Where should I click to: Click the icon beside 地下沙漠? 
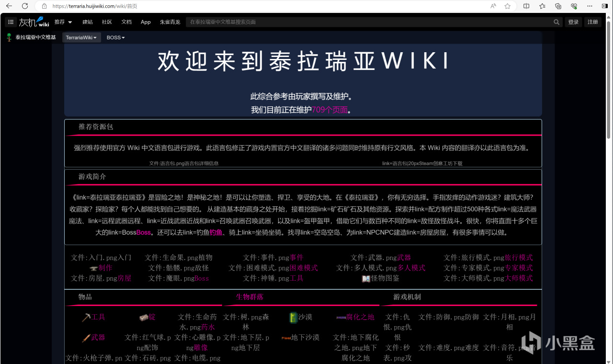[286, 338]
